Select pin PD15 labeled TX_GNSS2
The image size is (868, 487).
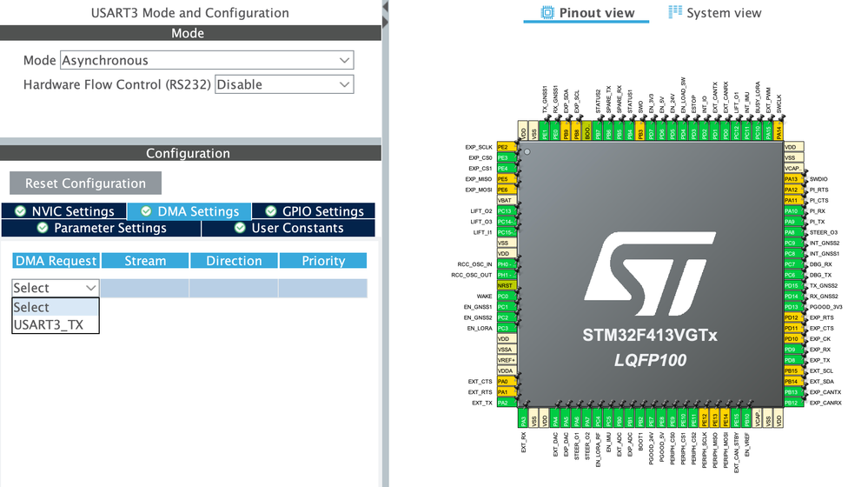click(793, 285)
